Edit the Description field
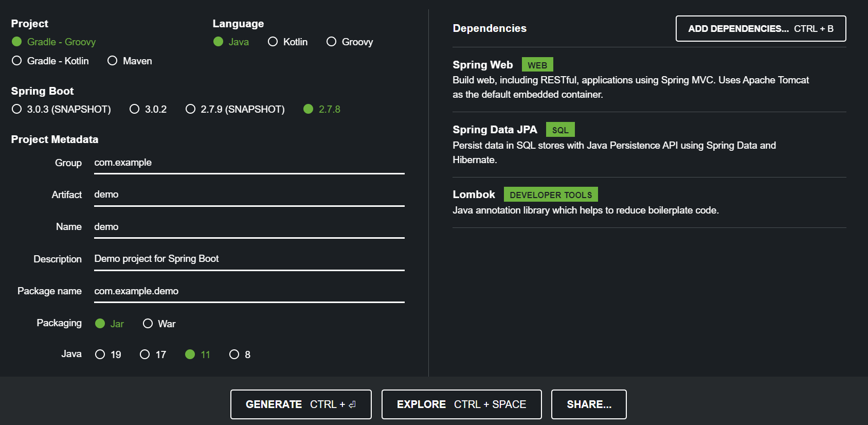868x425 pixels. pyautogui.click(x=249, y=259)
